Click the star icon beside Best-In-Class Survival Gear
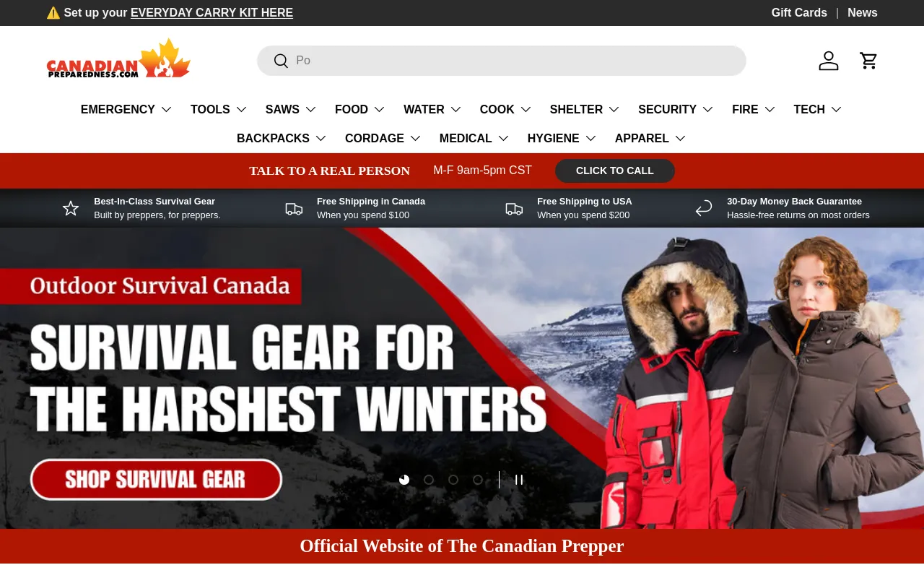This screenshot has height=578, width=924. coord(71,208)
